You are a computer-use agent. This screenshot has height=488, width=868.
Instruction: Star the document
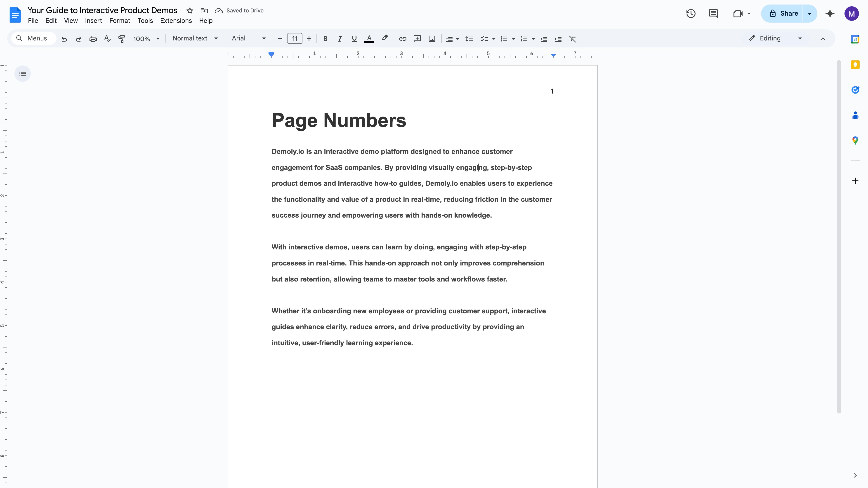[x=190, y=10]
